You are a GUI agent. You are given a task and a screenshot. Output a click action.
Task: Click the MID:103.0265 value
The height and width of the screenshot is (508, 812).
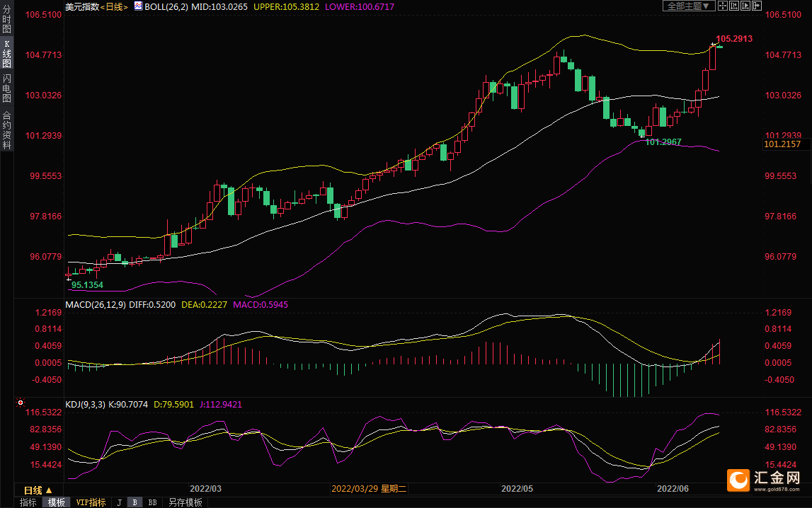pos(219,7)
